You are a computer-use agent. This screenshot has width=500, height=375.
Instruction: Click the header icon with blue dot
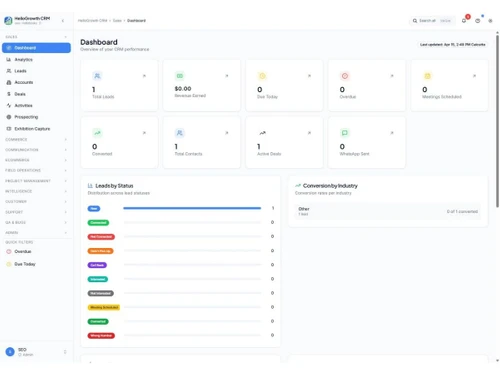478,21
